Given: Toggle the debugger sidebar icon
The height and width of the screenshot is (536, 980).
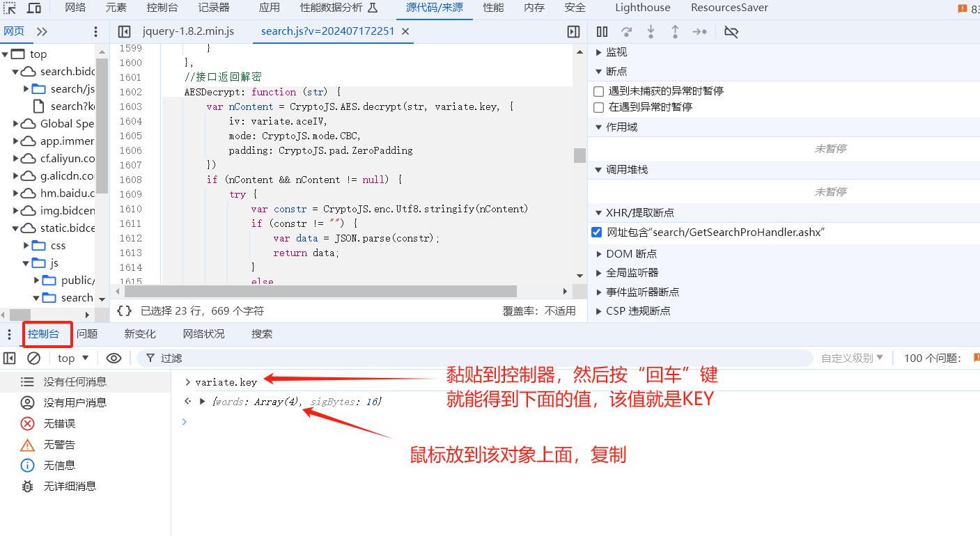Looking at the screenshot, I should point(573,31).
